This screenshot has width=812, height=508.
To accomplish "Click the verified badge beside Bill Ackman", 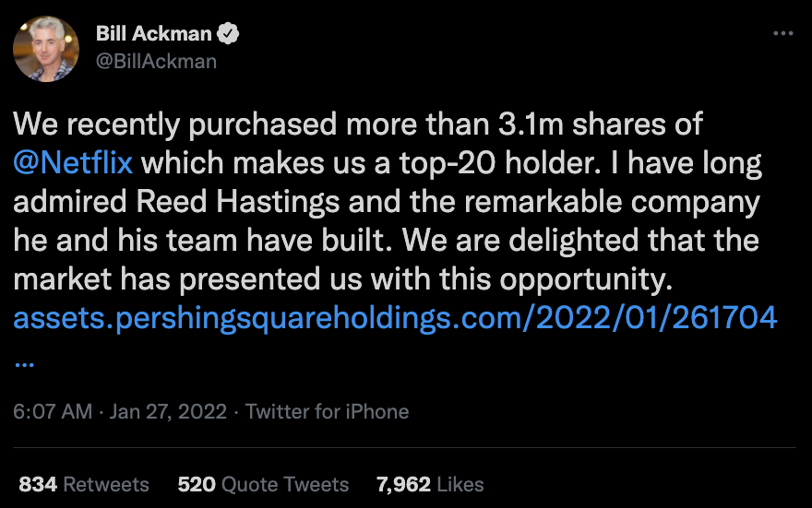I will pyautogui.click(x=229, y=34).
